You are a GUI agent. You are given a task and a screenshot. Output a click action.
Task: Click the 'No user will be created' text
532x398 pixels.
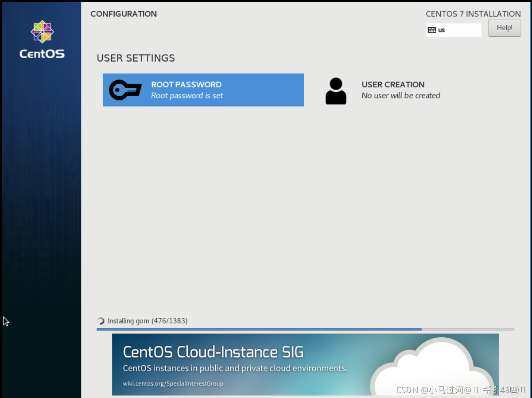(x=401, y=95)
